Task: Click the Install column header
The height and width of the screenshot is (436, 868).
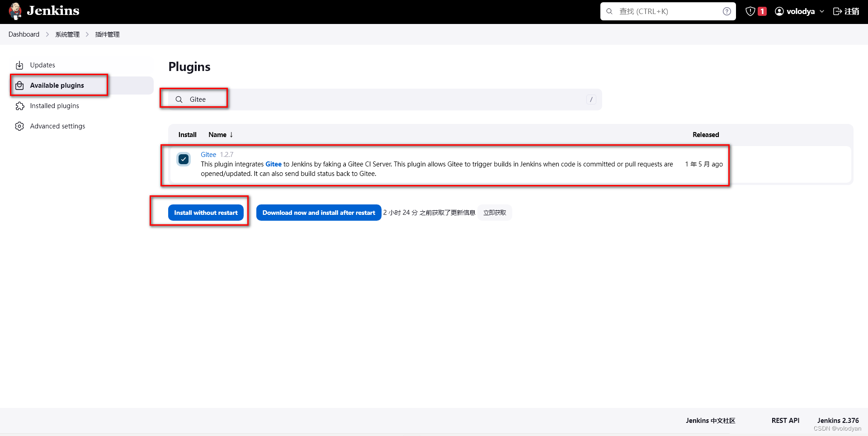Action: (187, 135)
